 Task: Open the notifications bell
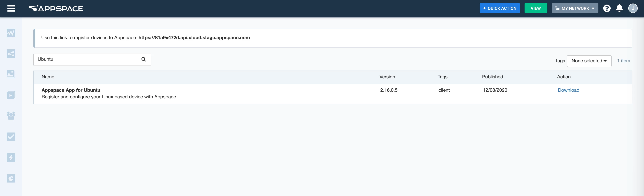tap(619, 8)
